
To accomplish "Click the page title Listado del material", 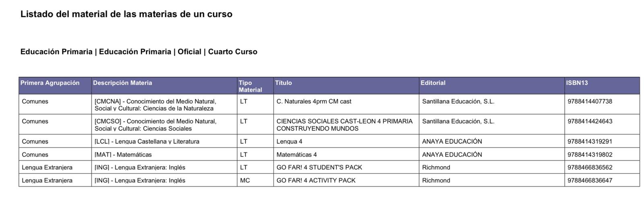I will coord(126,14).
